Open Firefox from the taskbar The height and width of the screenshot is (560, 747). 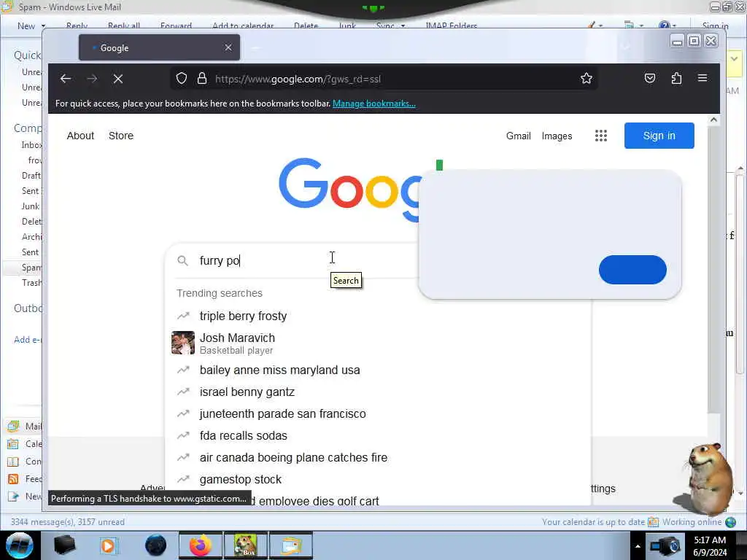(200, 545)
